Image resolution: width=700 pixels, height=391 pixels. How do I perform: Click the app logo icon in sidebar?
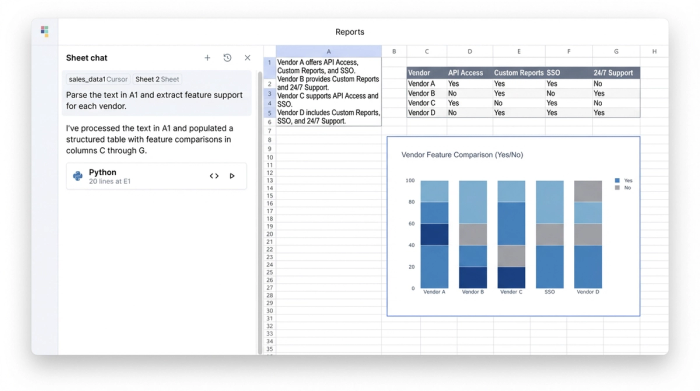44,31
